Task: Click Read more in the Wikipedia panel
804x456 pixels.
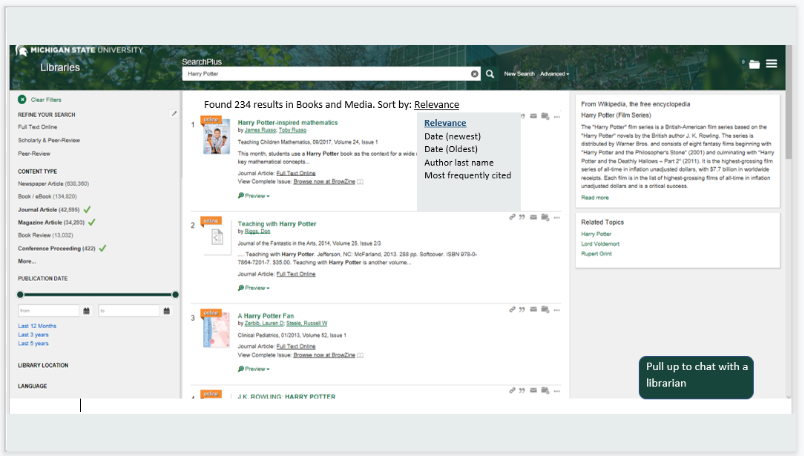Action: click(x=595, y=197)
